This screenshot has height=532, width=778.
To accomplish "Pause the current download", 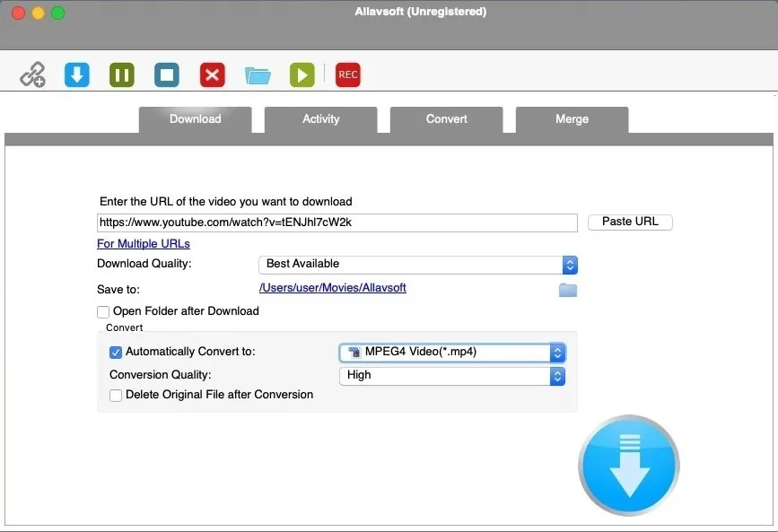I will [122, 74].
